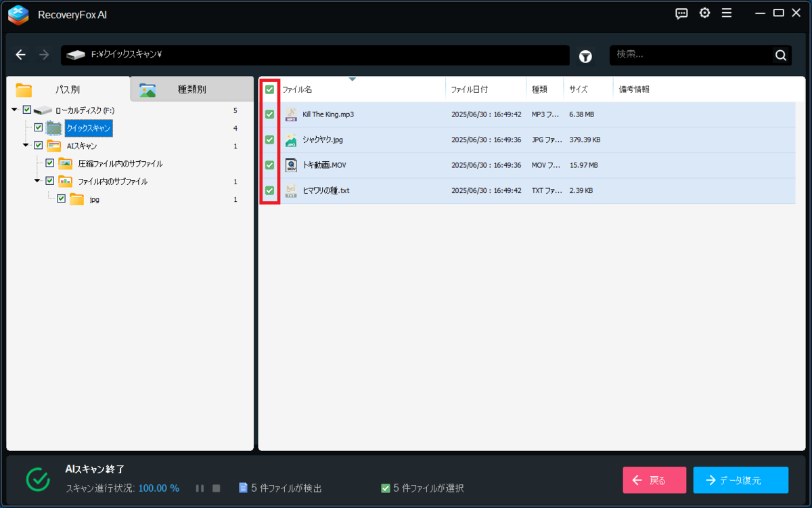Image resolution: width=812 pixels, height=508 pixels.
Task: Collapse ローカルディスク (F:) tree node
Action: click(x=15, y=110)
